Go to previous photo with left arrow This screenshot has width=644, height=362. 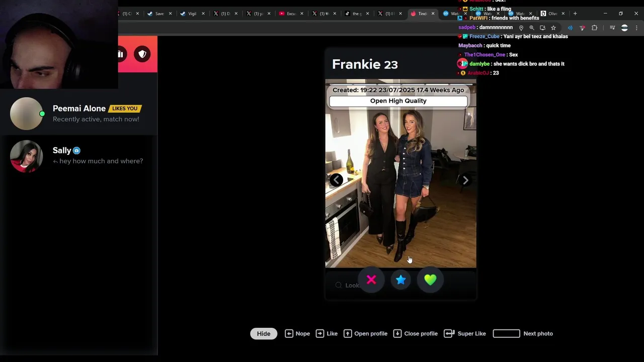pos(336,180)
